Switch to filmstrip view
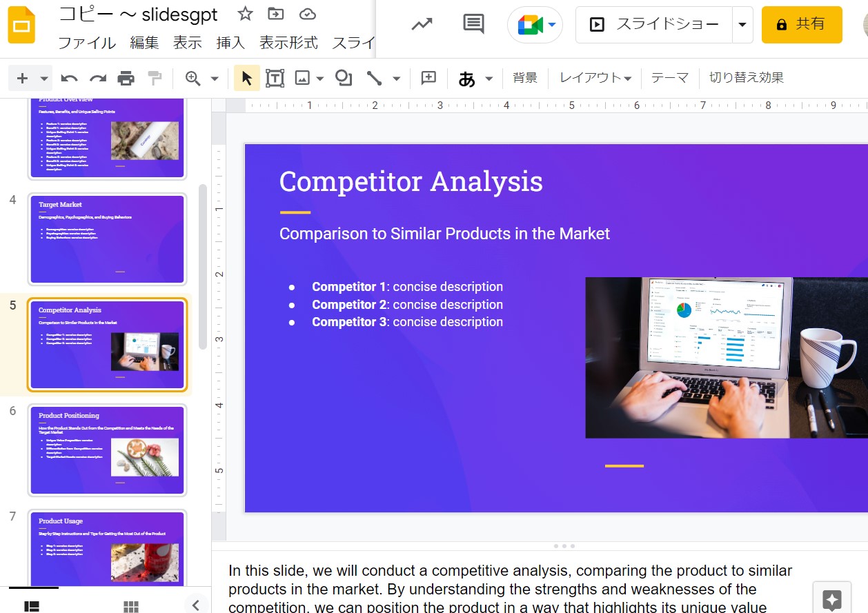Screen dimensions: 868x613 [30, 605]
